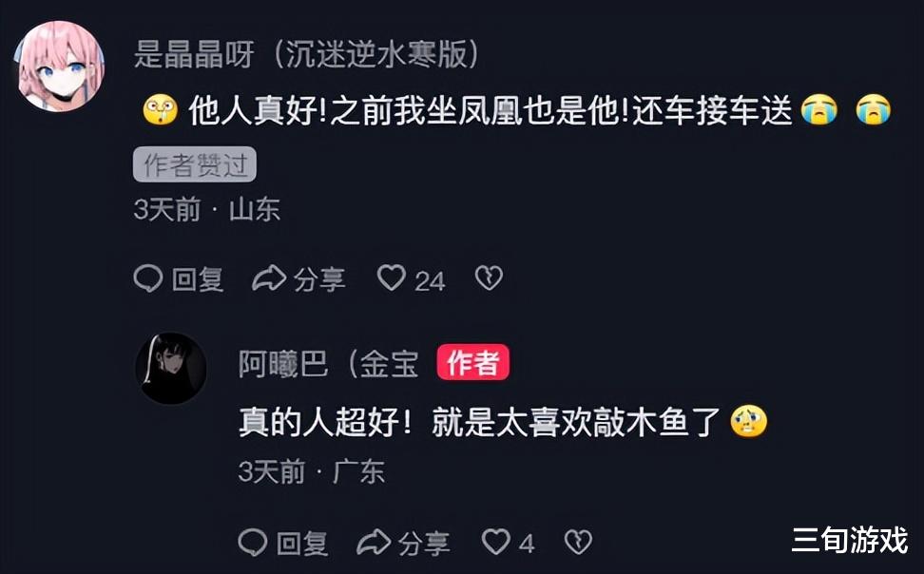Click the share arrow icon on author's reply
Screen dimensions: 924x574
coord(374,543)
